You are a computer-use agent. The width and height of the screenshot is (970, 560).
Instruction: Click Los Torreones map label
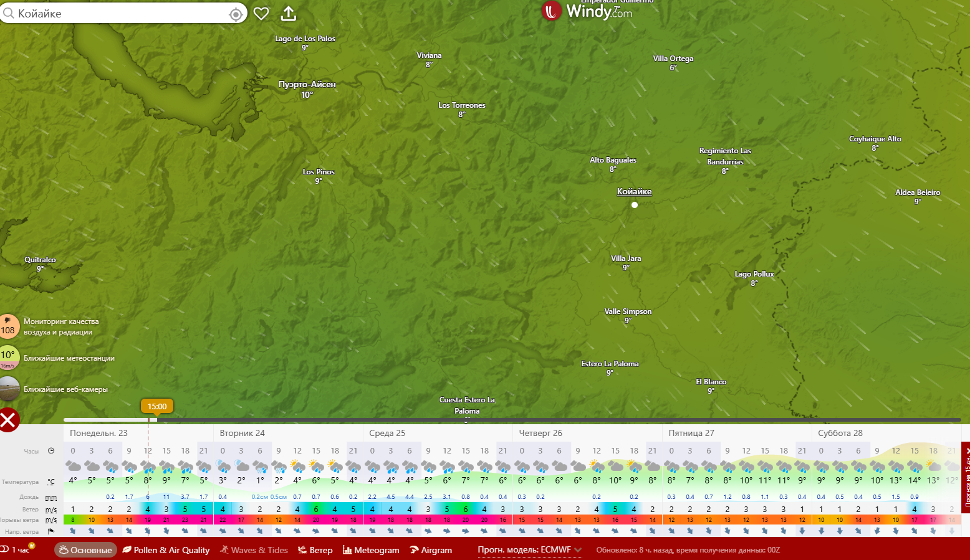click(x=462, y=105)
